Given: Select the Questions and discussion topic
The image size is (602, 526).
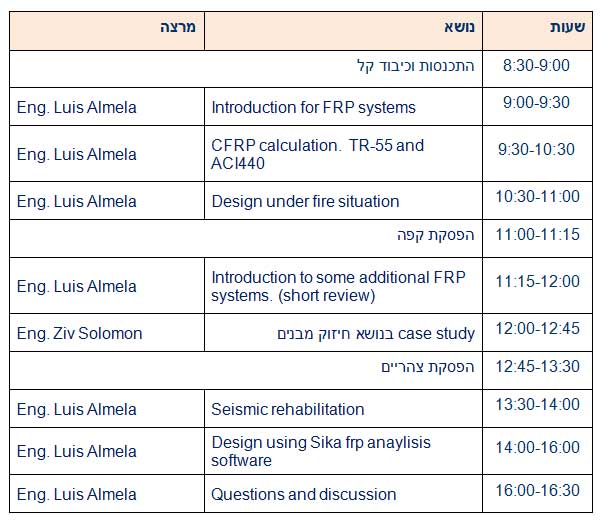Looking at the screenshot, I should (304, 494).
